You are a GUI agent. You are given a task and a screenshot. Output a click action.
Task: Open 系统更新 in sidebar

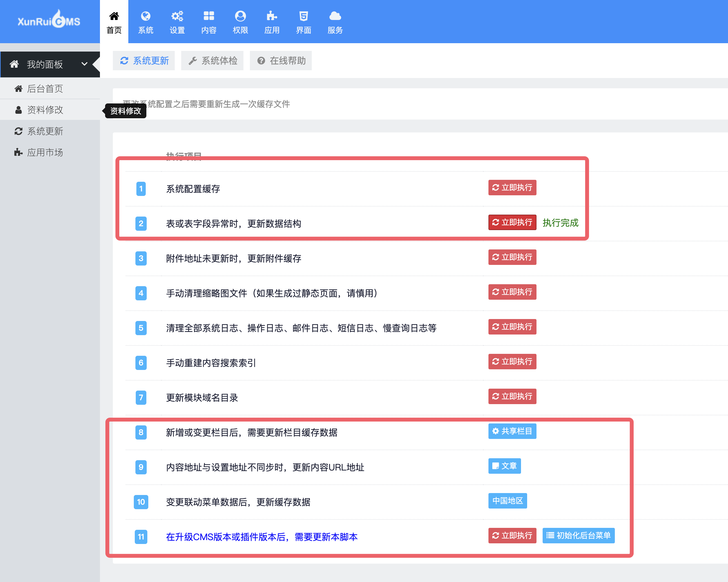[50, 131]
